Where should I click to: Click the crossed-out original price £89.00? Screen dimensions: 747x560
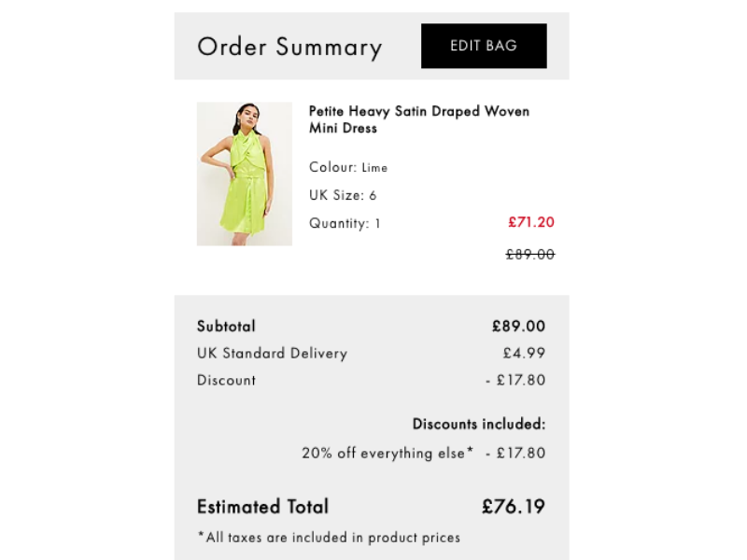pyautogui.click(x=529, y=254)
